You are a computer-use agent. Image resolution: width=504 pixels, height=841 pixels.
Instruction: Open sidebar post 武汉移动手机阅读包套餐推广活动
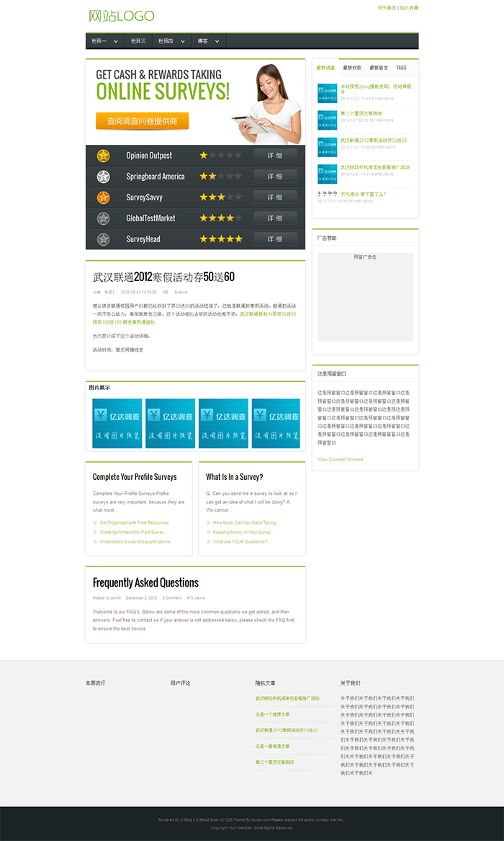(375, 166)
